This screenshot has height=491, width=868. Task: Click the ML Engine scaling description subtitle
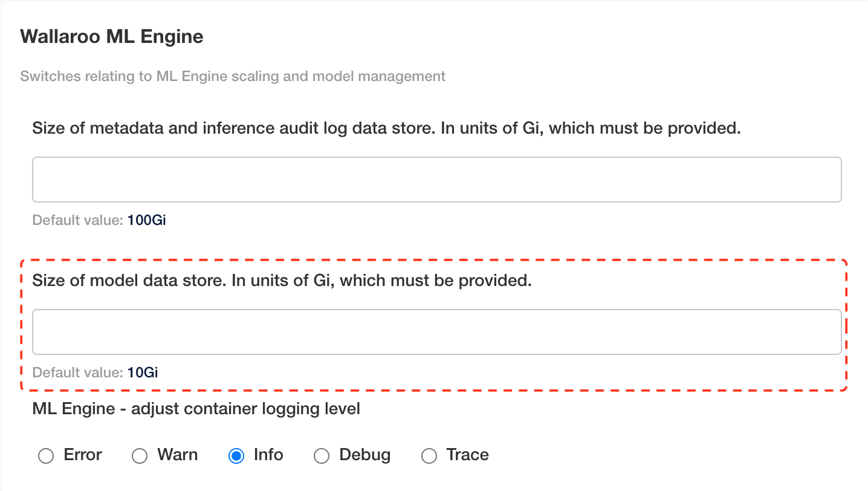pos(233,77)
